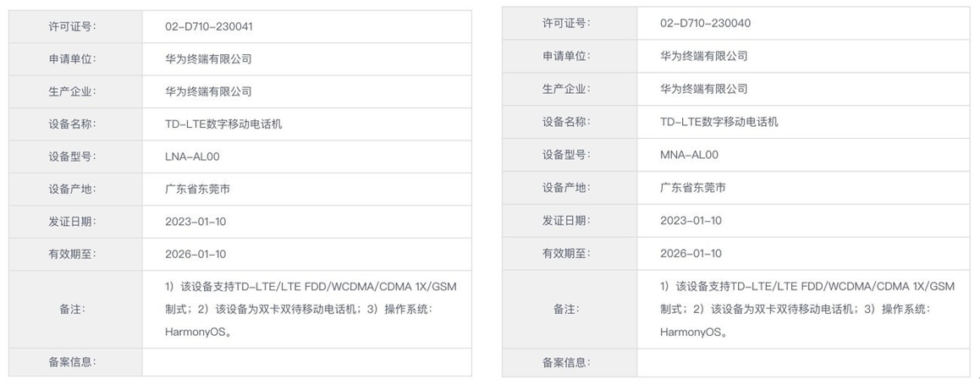Image resolution: width=980 pixels, height=385 pixels.
Task: Click right table TD-LTE数字移动电话机 device name
Action: click(718, 122)
